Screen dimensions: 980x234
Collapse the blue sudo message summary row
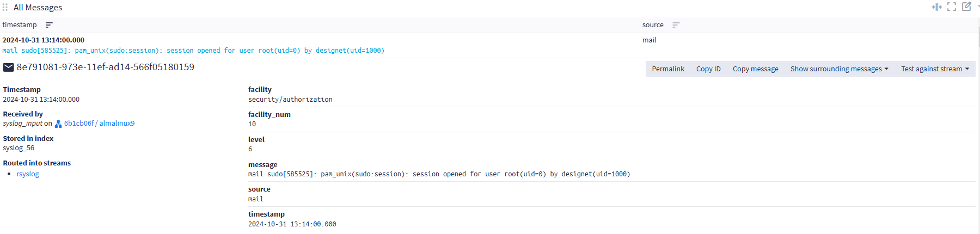coord(193,51)
